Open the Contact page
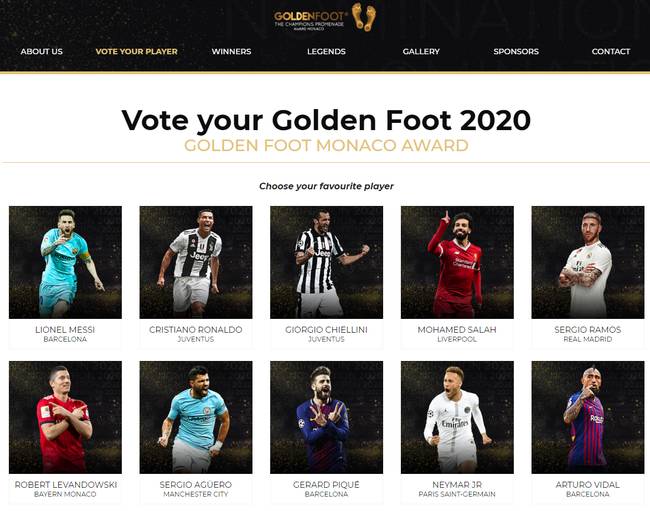650x511 pixels. (610, 51)
